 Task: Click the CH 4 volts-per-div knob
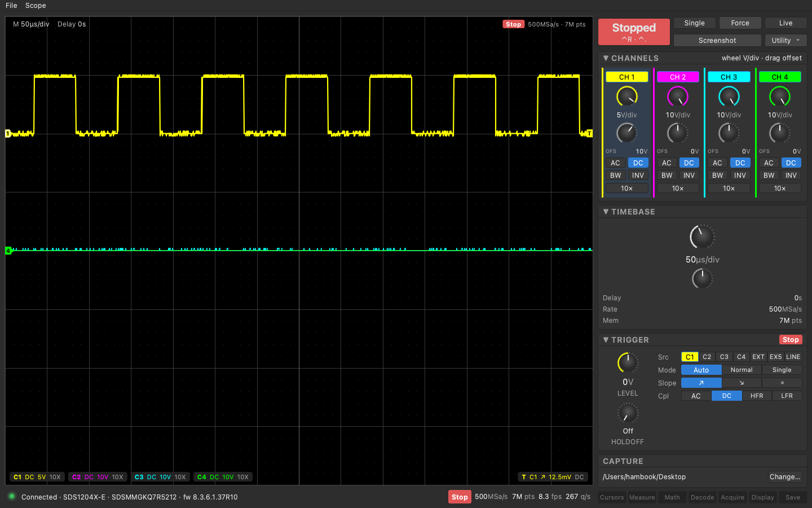[780, 97]
